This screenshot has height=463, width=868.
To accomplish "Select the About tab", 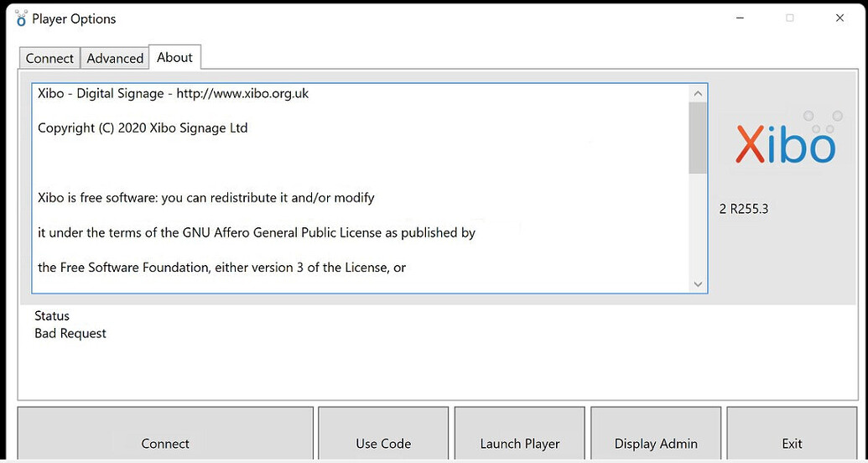I will [174, 57].
